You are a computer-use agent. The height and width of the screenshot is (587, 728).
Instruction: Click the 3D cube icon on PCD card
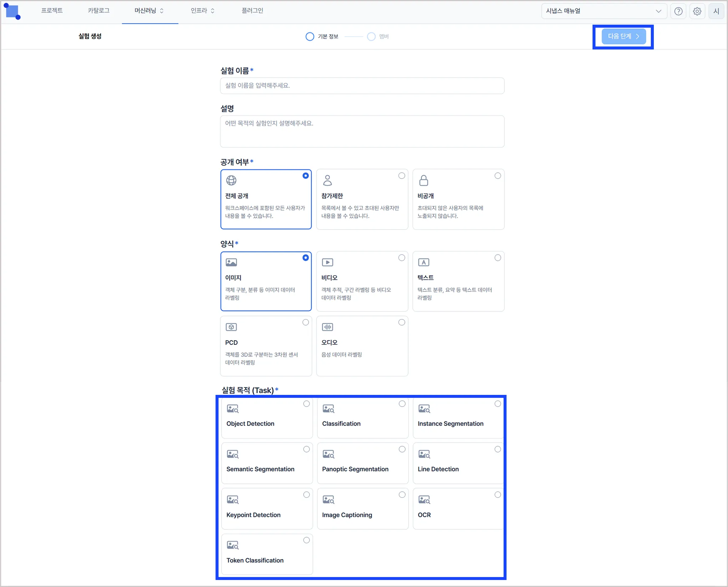click(231, 327)
